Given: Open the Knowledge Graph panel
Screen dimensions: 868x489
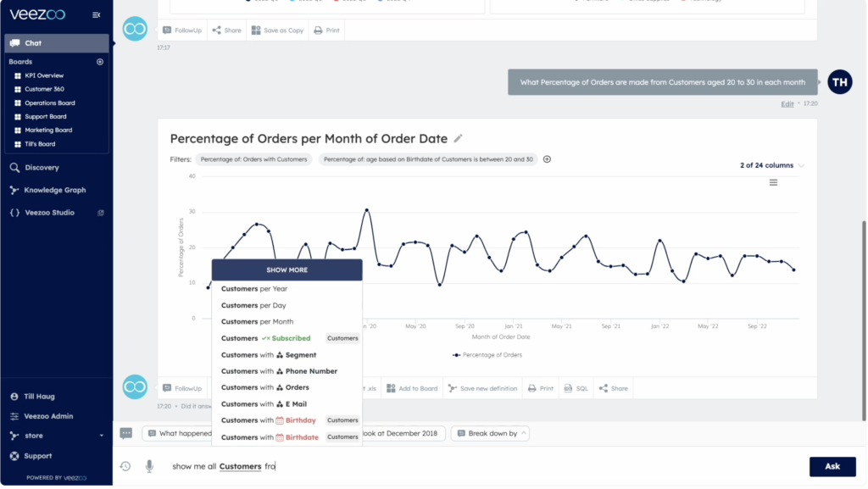Looking at the screenshot, I should tap(54, 190).
